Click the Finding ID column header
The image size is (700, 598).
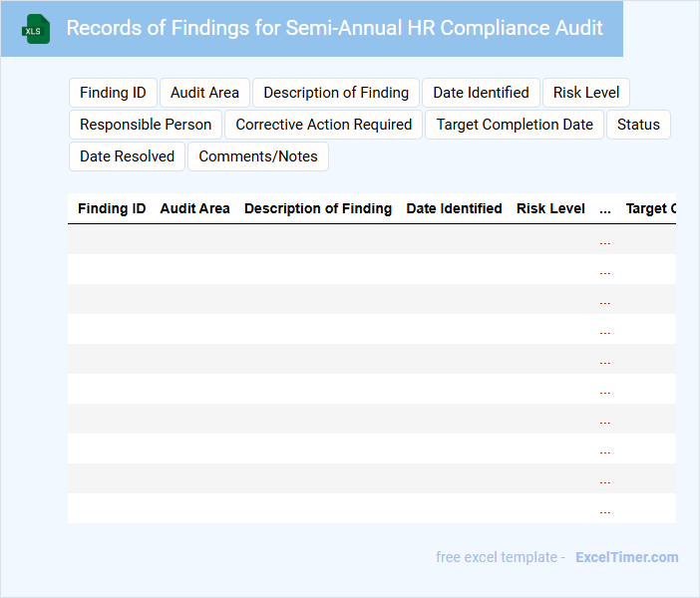coord(112,208)
